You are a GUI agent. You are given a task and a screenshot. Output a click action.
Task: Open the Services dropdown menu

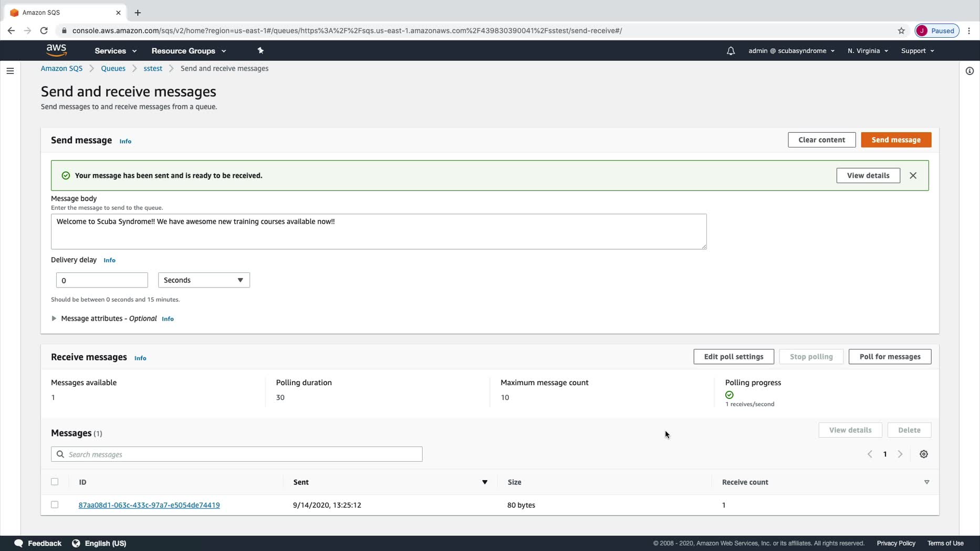pyautogui.click(x=116, y=51)
